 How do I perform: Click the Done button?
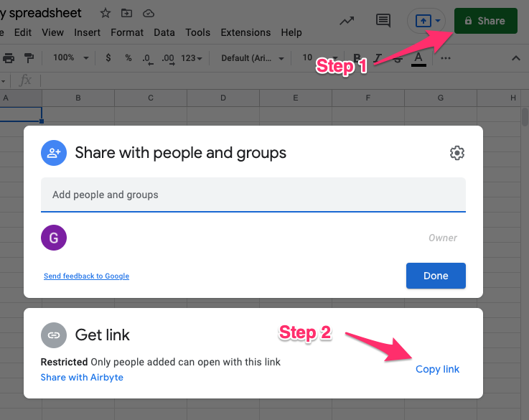click(435, 276)
